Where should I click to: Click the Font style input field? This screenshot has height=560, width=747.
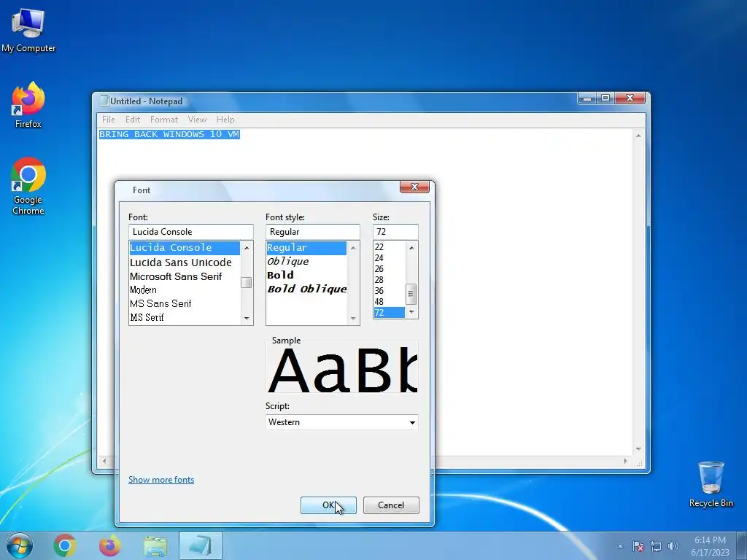pos(312,232)
